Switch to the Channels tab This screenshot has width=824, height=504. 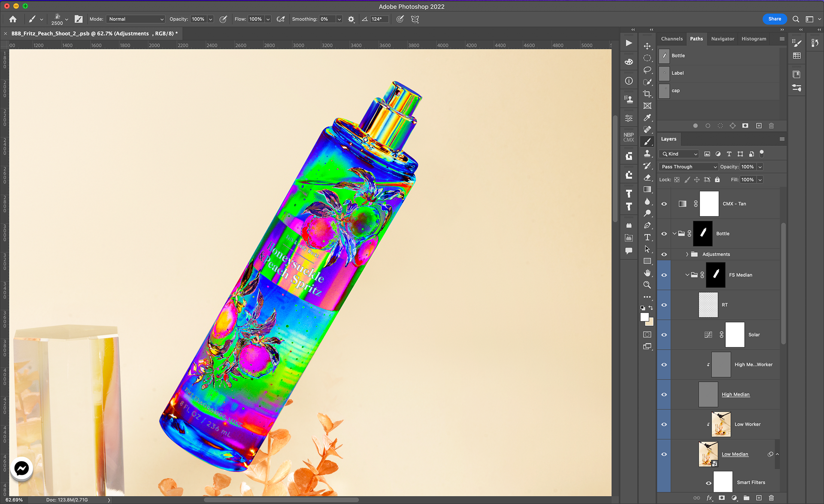pyautogui.click(x=672, y=39)
